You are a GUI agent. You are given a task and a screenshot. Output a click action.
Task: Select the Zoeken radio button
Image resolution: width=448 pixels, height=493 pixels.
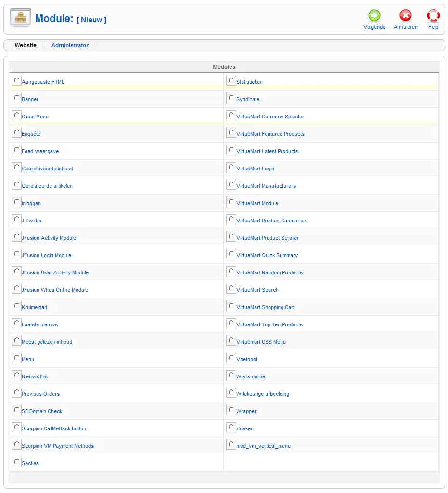pos(231,428)
